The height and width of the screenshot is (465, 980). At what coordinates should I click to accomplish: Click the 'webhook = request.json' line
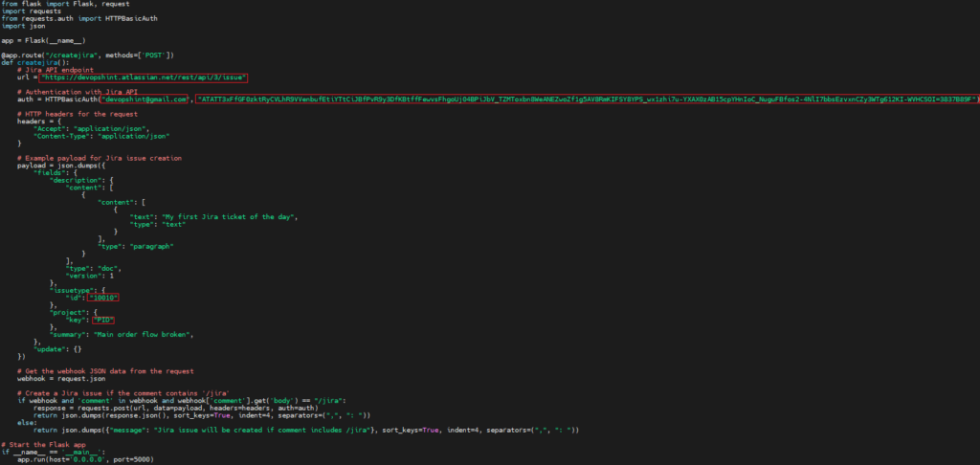pyautogui.click(x=61, y=379)
